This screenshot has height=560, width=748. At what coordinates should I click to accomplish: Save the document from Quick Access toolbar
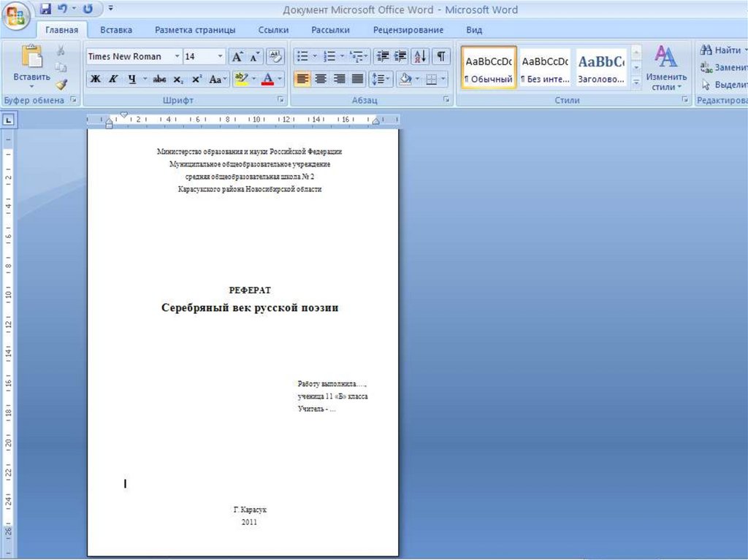tap(46, 9)
